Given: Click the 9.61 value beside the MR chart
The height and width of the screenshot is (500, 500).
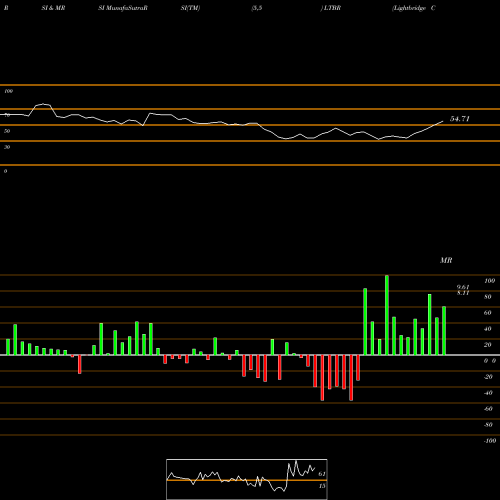Looking at the screenshot, I should (463, 287).
